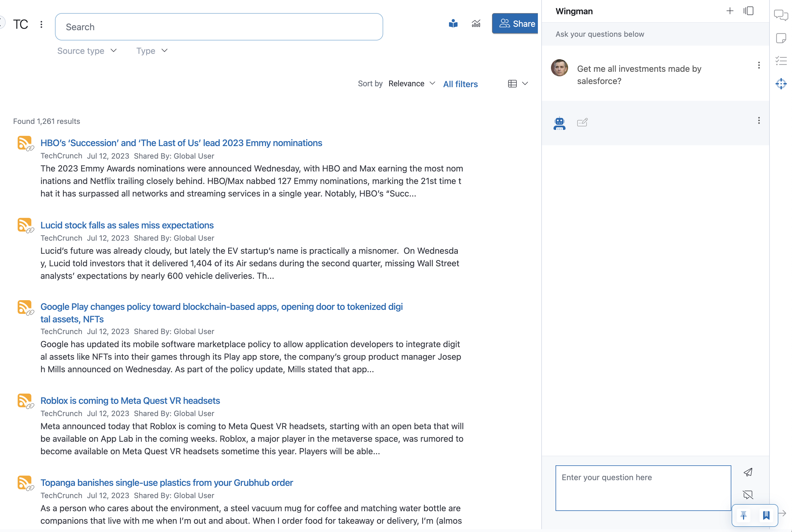Viewport: 792px width, 532px height.
Task: Open the Sort by Relevance dropdown
Action: (x=412, y=83)
